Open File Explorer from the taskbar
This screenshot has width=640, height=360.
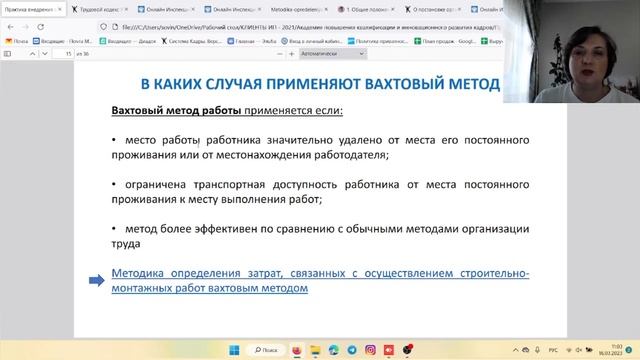coord(315,350)
